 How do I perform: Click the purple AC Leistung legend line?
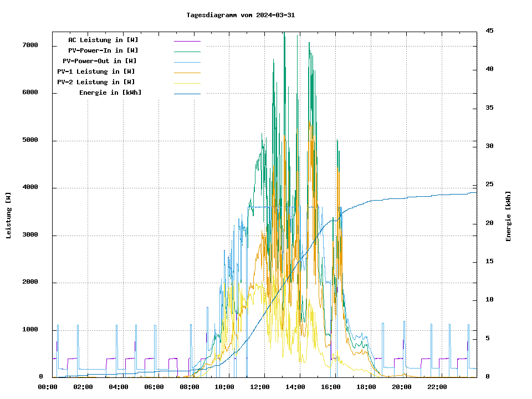(x=187, y=41)
